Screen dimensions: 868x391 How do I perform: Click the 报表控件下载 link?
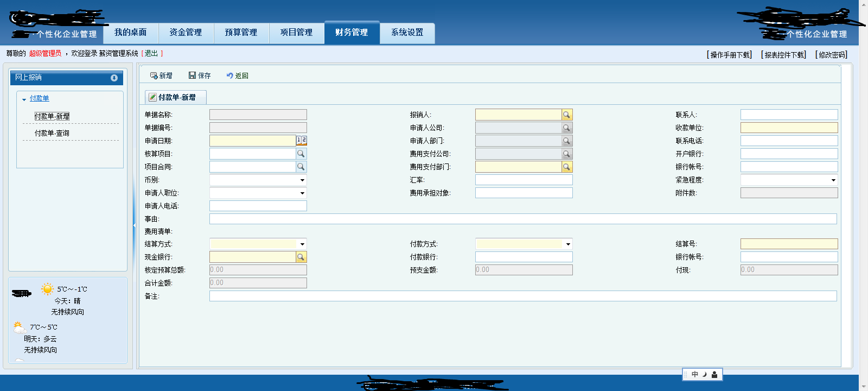(x=785, y=55)
